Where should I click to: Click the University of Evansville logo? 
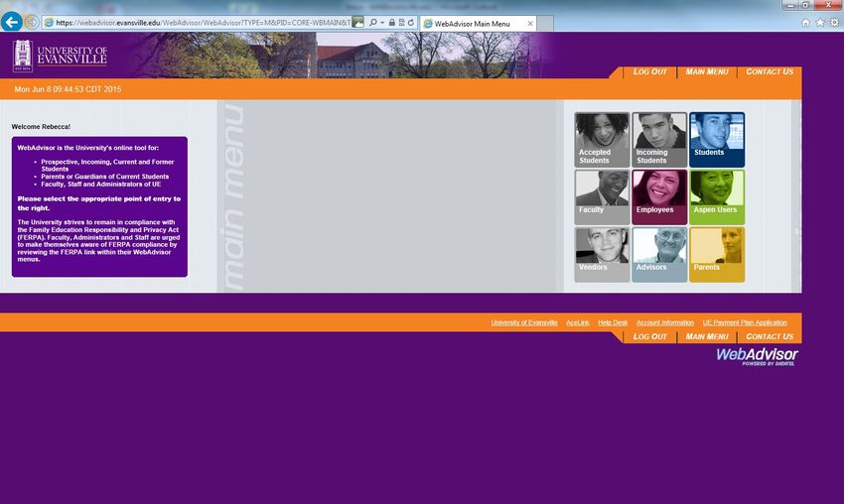tap(60, 56)
